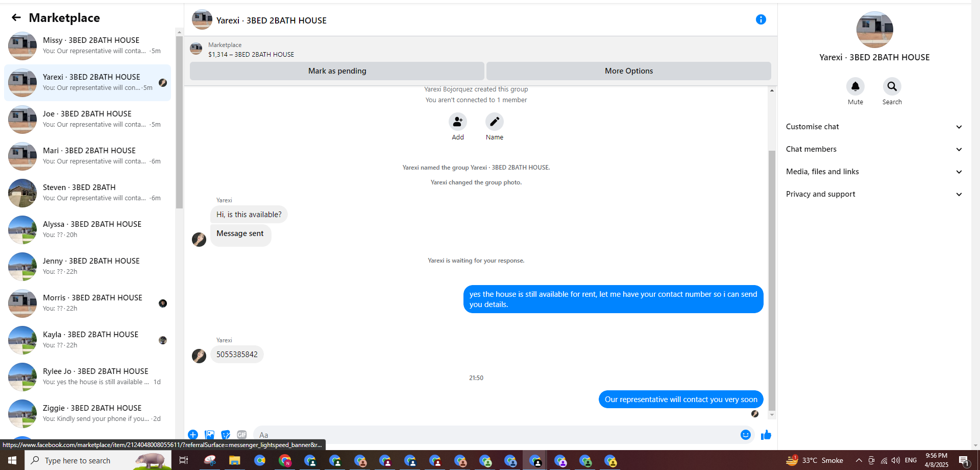The image size is (980, 470).
Task: Mark the listing as pending
Action: (337, 71)
